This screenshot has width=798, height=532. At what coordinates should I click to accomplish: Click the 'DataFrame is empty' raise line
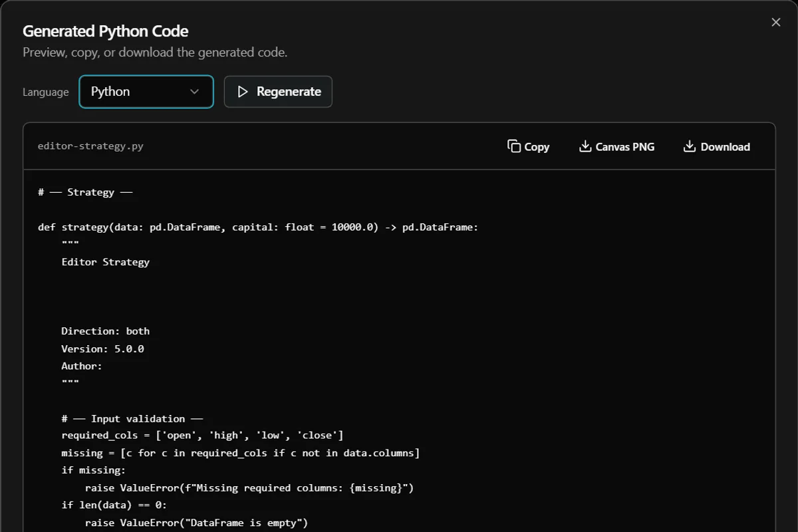[197, 523]
